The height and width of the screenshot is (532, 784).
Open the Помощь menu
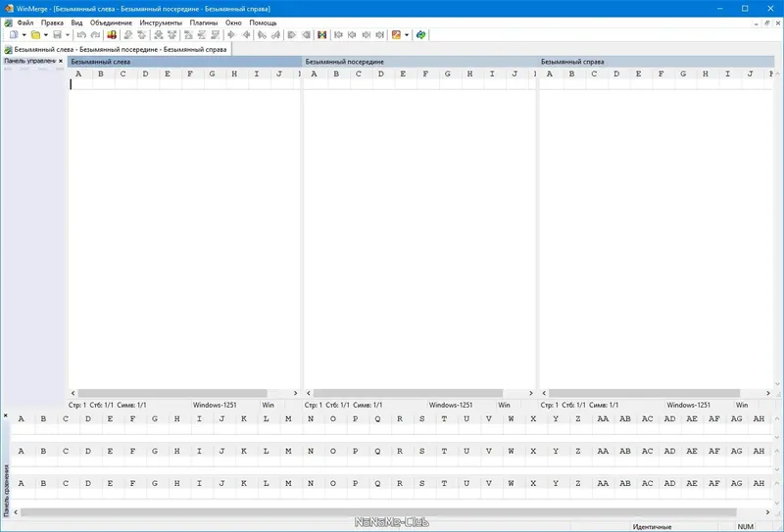click(x=263, y=23)
